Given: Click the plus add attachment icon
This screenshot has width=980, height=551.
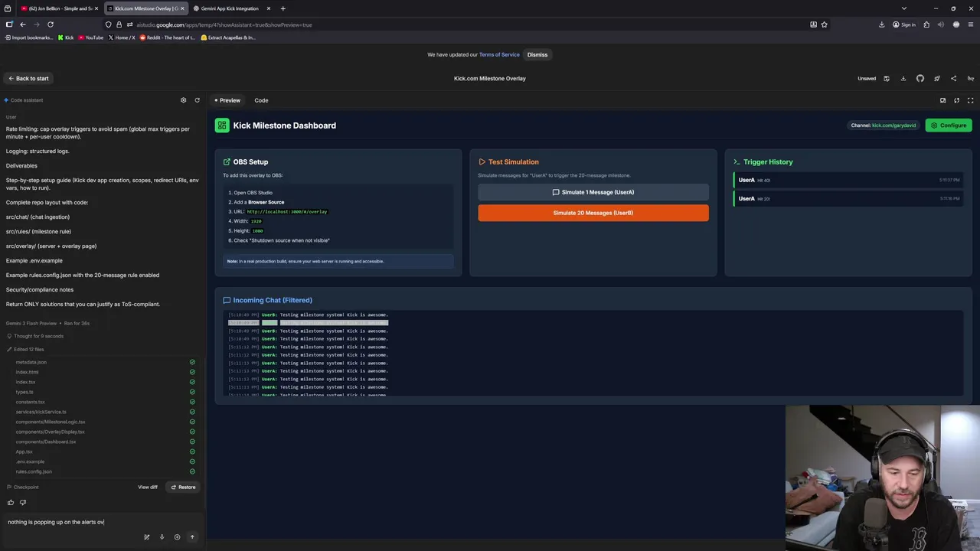Looking at the screenshot, I should [177, 537].
